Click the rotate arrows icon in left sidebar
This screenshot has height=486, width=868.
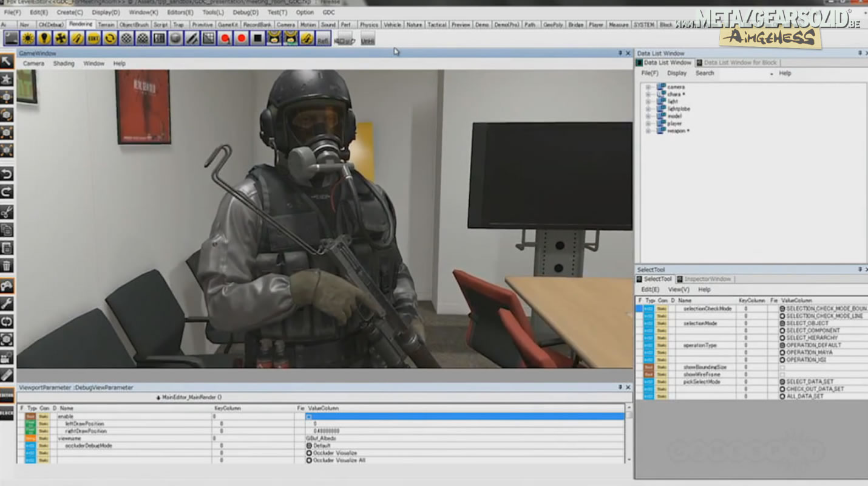pyautogui.click(x=7, y=321)
